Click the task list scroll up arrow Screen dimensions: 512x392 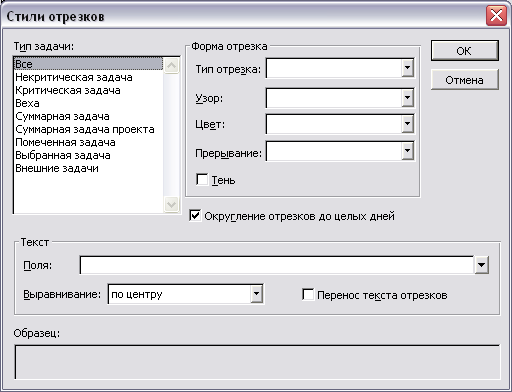[x=171, y=65]
